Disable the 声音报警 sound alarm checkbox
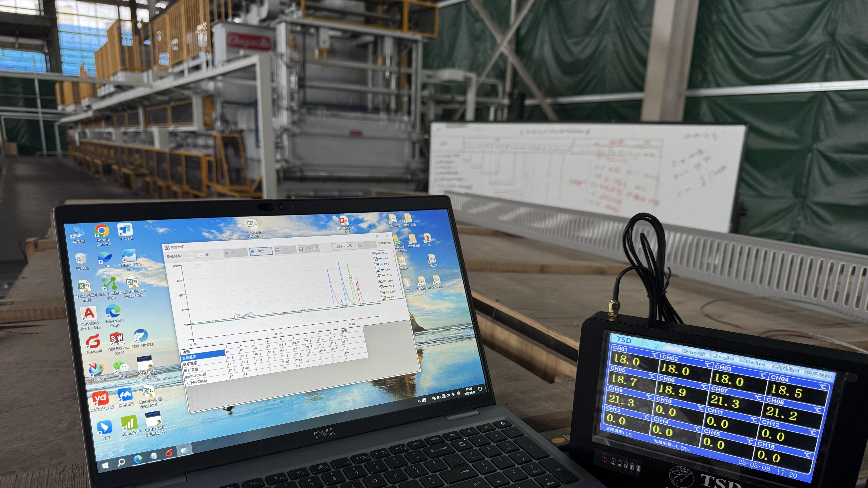This screenshot has width=868, height=488. [x=379, y=243]
